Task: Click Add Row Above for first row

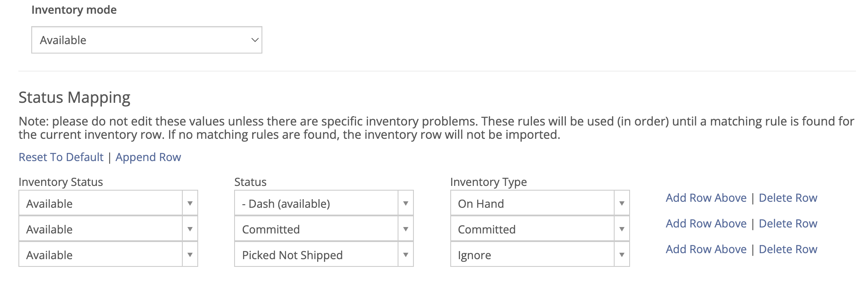Action: (706, 198)
